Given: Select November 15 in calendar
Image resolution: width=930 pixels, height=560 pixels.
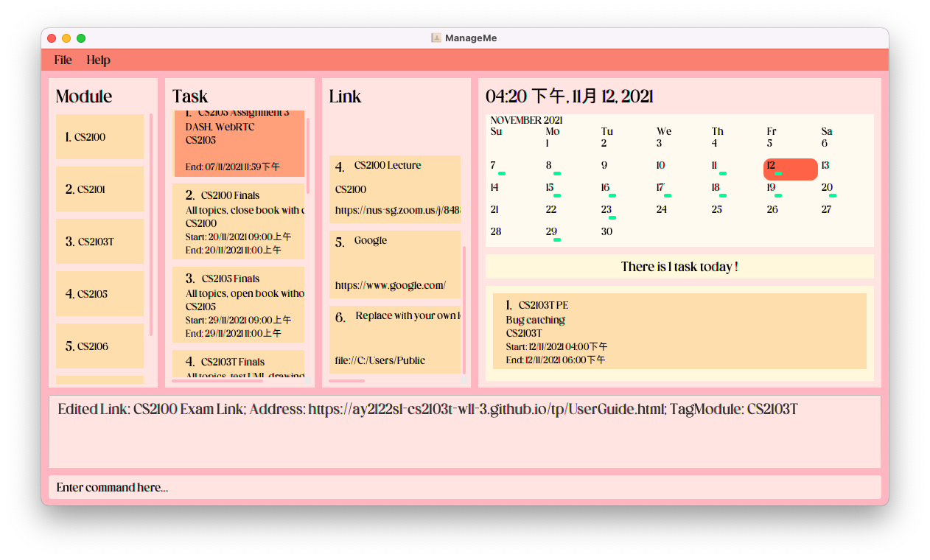Looking at the screenshot, I should click(550, 188).
